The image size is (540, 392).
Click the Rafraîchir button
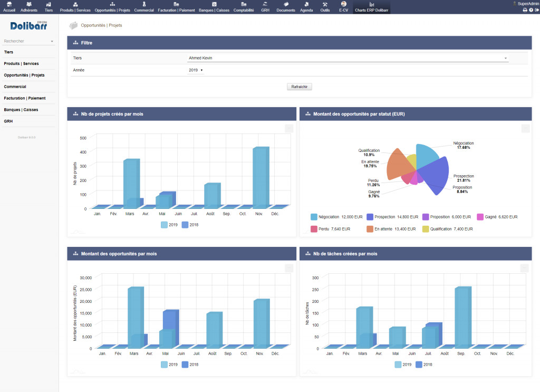[x=300, y=87]
